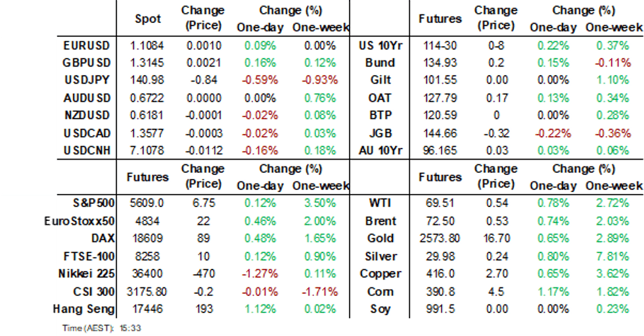Click the EURUSD row label

coord(87,46)
